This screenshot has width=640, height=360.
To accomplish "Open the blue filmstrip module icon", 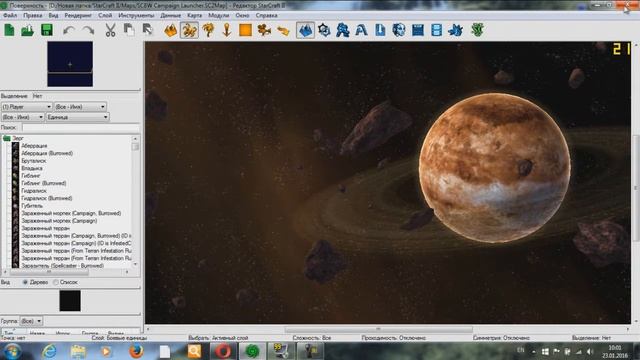I will coord(418,30).
